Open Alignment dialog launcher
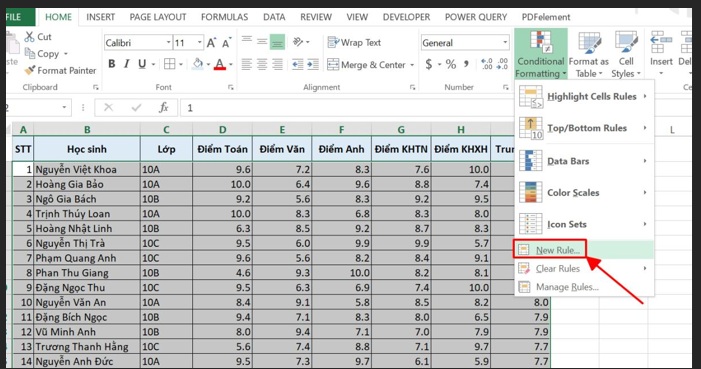 point(413,88)
